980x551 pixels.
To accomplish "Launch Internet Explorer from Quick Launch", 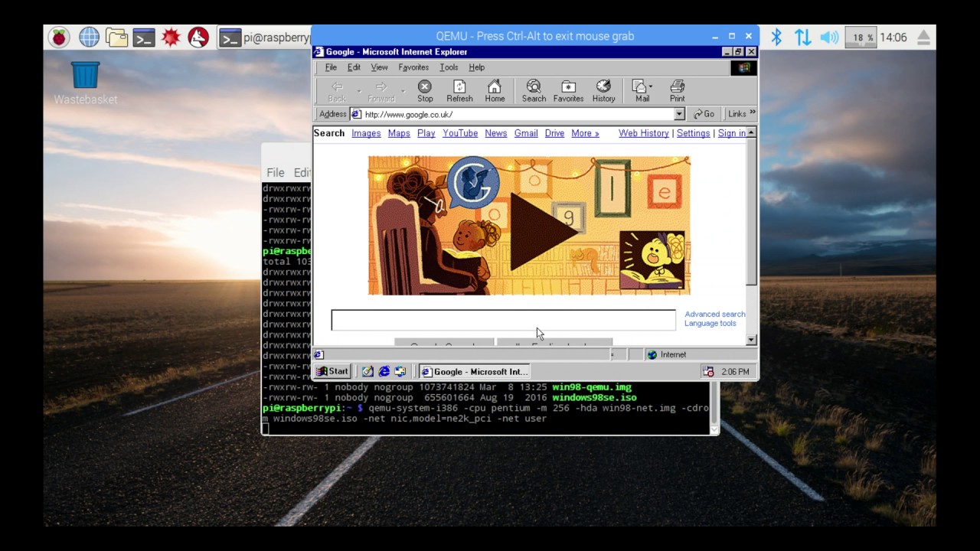I will (x=384, y=371).
